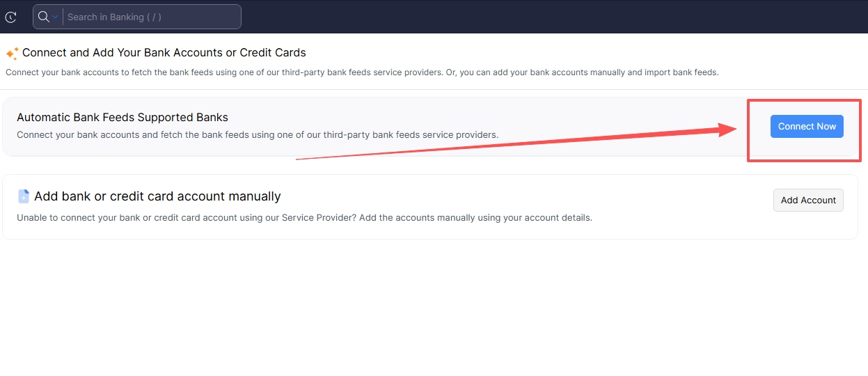The image size is (868, 376).
Task: Expand the search scope dropdown arrow
Action: (x=55, y=17)
